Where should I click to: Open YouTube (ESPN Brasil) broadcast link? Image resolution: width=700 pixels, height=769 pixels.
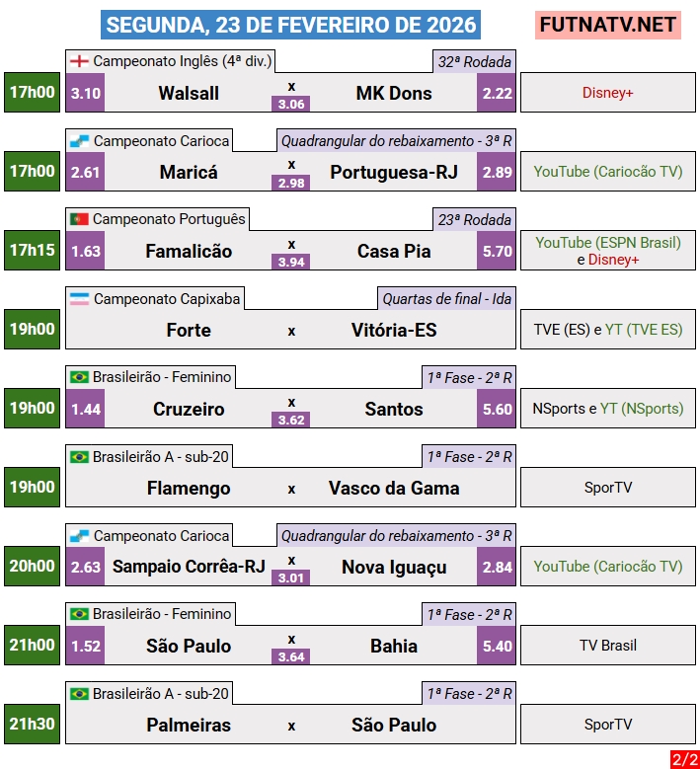click(x=607, y=242)
